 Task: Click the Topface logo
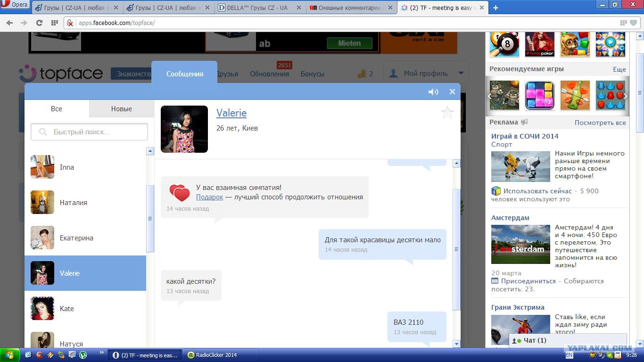click(x=61, y=74)
